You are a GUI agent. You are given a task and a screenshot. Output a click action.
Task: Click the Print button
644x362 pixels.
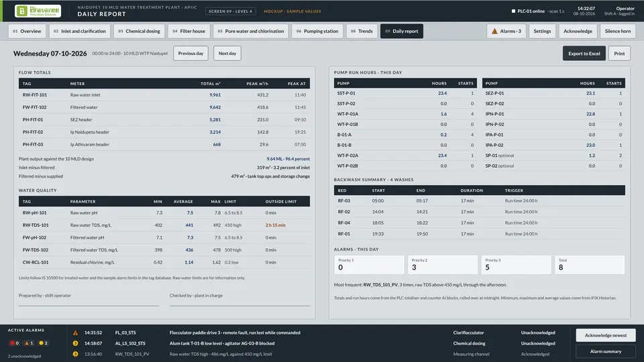click(619, 54)
